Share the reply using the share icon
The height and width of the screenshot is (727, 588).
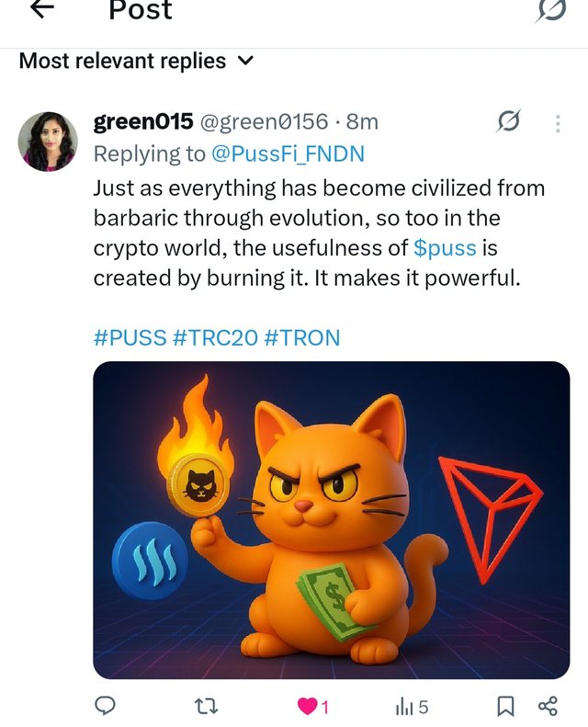(x=548, y=706)
